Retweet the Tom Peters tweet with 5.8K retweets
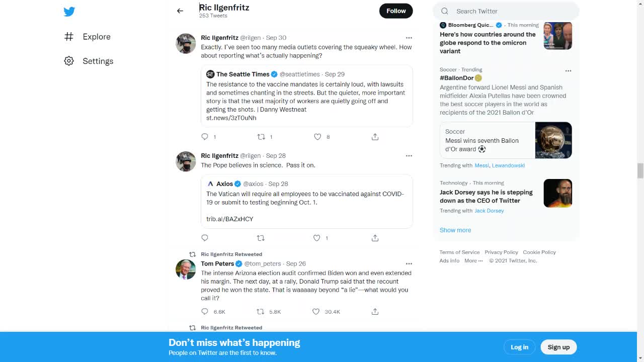This screenshot has width=644, height=362. pyautogui.click(x=261, y=312)
